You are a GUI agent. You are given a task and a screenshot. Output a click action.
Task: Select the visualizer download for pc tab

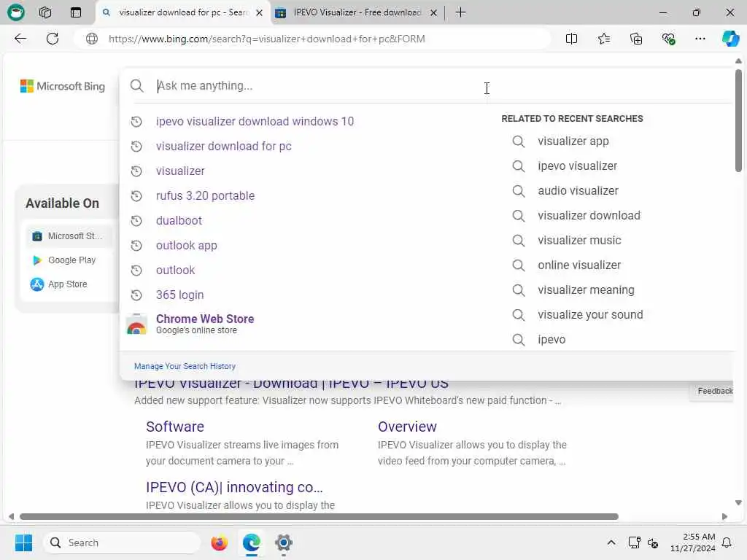point(183,12)
